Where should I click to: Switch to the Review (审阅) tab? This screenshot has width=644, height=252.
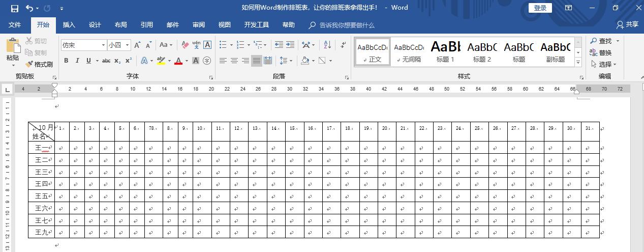pyautogui.click(x=199, y=25)
